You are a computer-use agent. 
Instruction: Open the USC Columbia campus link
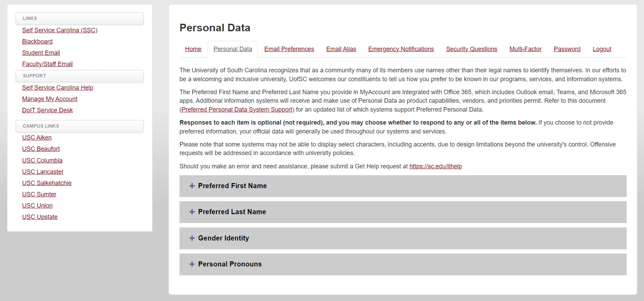coord(42,161)
